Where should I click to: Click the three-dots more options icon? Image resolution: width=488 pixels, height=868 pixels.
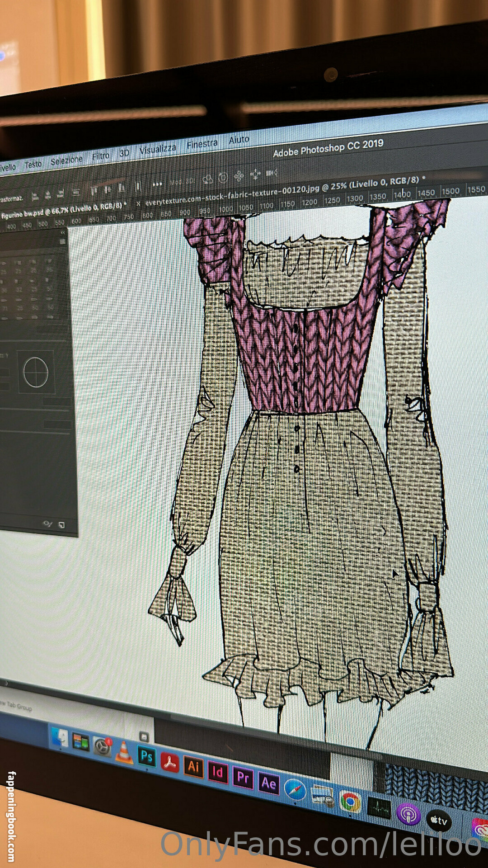tap(157, 184)
